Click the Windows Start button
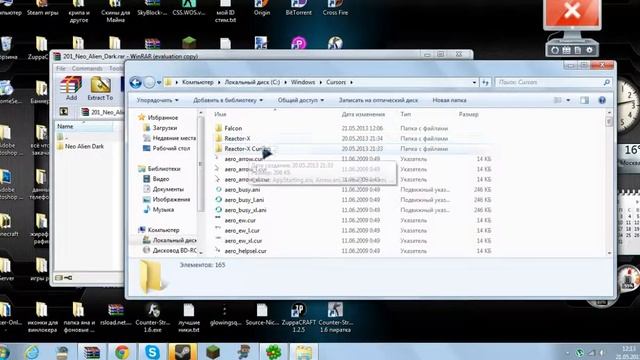640x360 pixels. tap(4, 352)
